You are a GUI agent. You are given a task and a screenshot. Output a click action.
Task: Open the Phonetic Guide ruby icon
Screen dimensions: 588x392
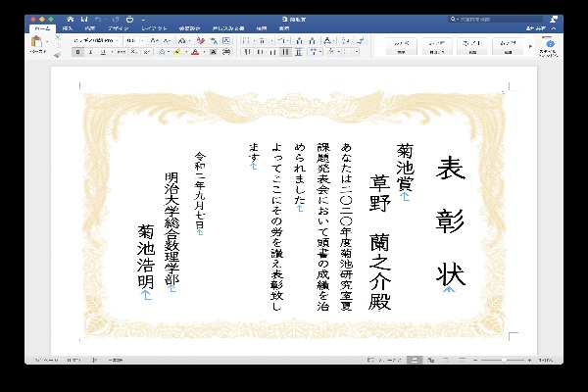[x=214, y=40]
